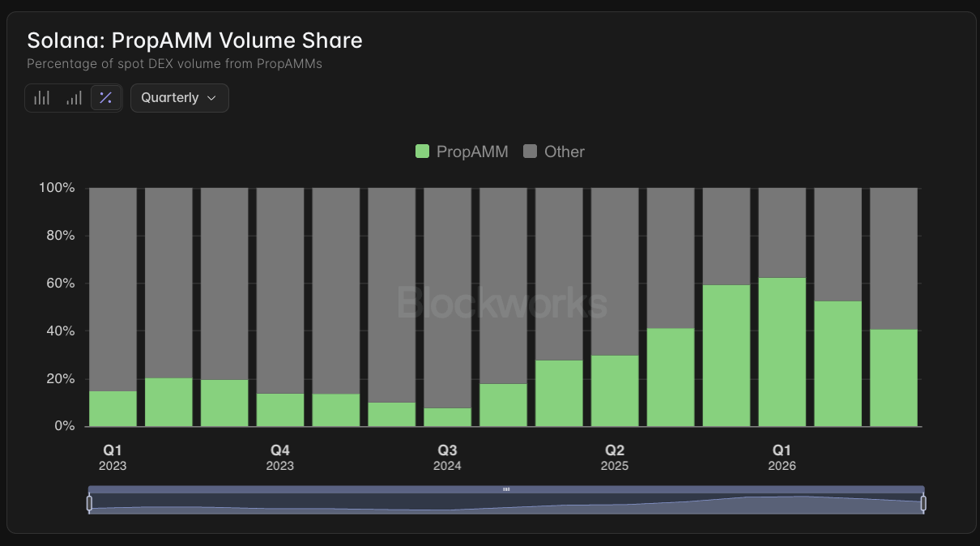Screen dimensions: 980x546
Task: Click the green PropAMM segment of the Q2 2025 bar
Action: (615, 390)
